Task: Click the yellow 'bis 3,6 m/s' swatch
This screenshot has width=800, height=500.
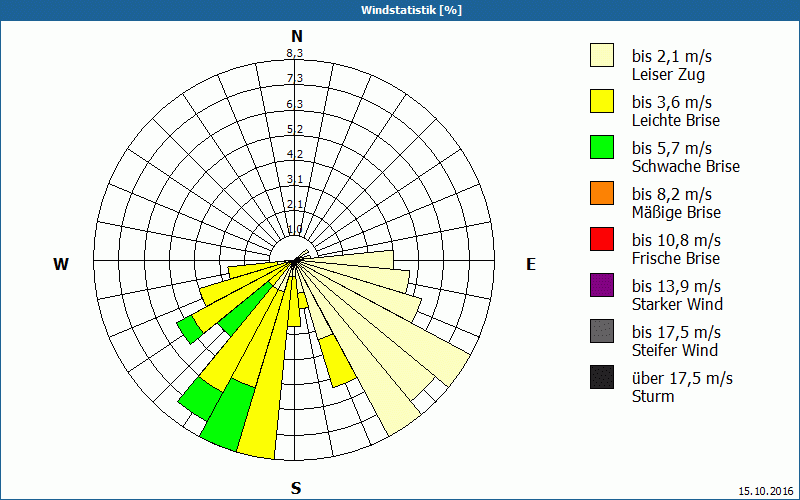Action: pyautogui.click(x=602, y=101)
